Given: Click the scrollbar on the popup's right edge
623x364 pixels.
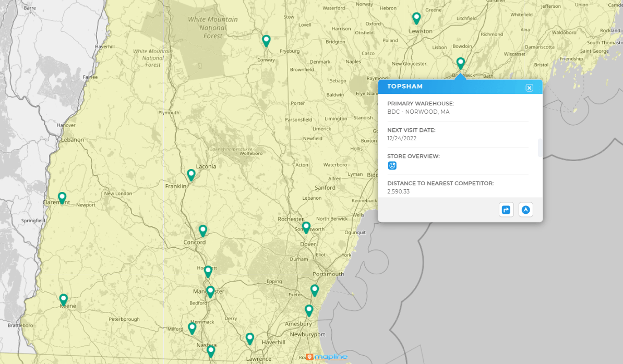Looking at the screenshot, I should [x=538, y=148].
